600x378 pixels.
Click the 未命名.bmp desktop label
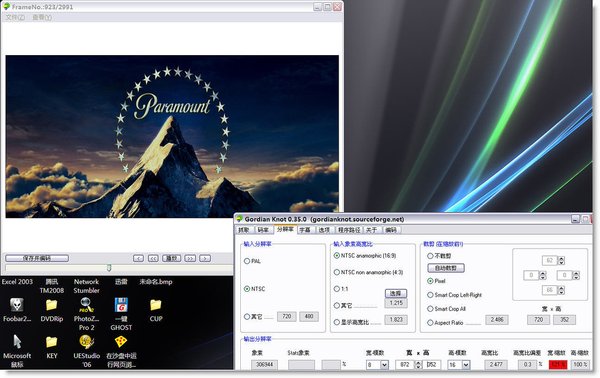click(x=156, y=282)
